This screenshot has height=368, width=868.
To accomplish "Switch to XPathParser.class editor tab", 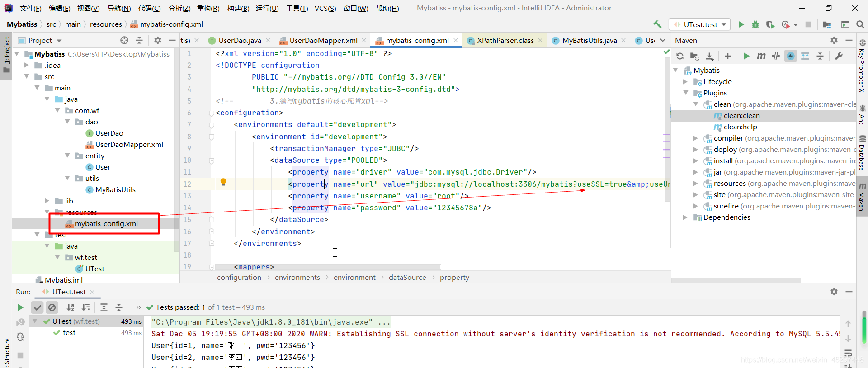I will click(505, 40).
